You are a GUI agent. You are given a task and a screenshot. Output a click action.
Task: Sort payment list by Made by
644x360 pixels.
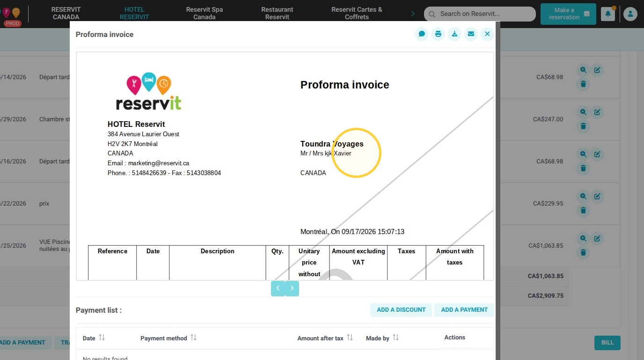click(x=395, y=338)
